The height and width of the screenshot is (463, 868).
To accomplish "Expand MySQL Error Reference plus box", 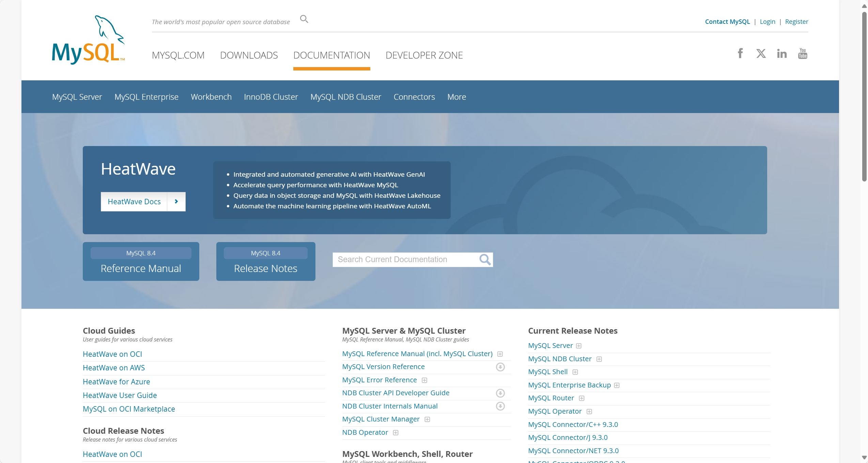I will click(x=424, y=380).
